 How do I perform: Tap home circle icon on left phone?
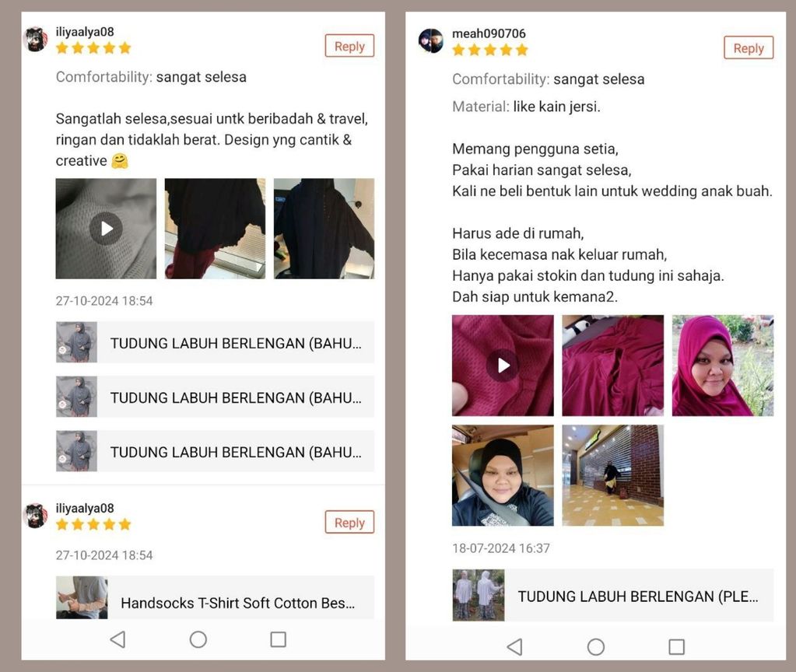coord(198,639)
